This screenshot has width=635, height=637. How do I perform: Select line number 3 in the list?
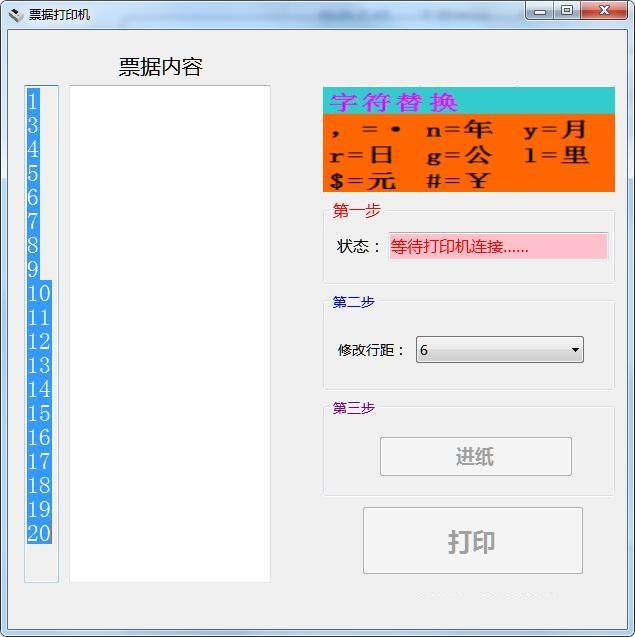tap(33, 125)
